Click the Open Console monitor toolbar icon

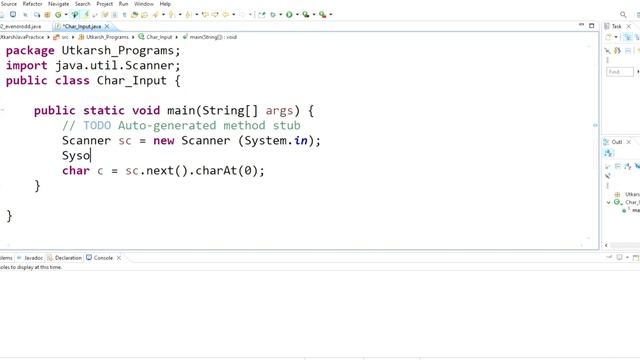[x=13, y=14]
